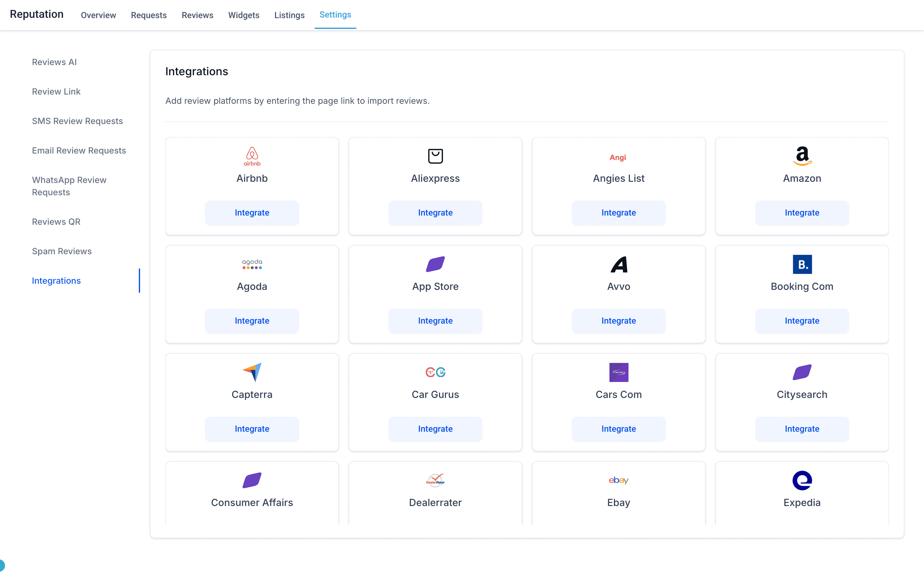
Task: Open SMS Review Requests settings
Action: 77,121
